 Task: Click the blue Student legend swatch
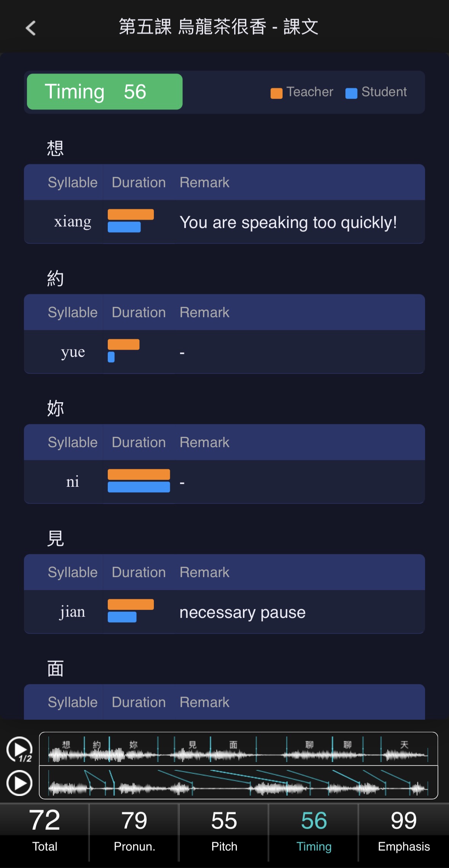click(351, 93)
